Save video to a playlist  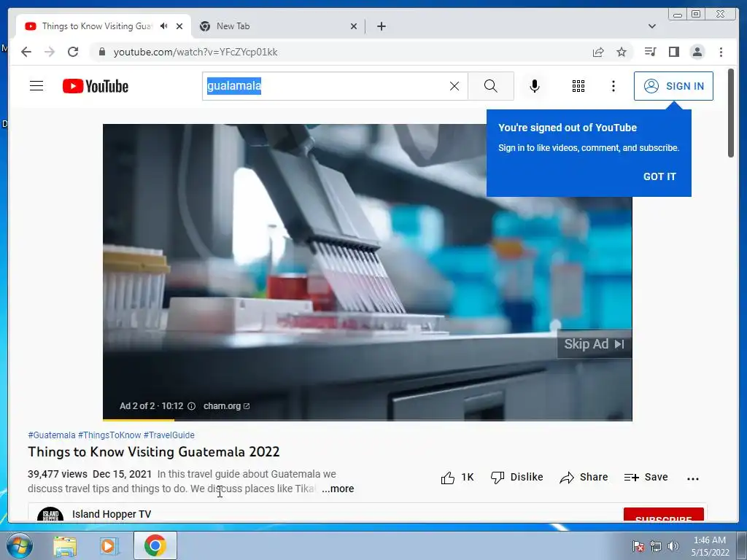point(646,478)
